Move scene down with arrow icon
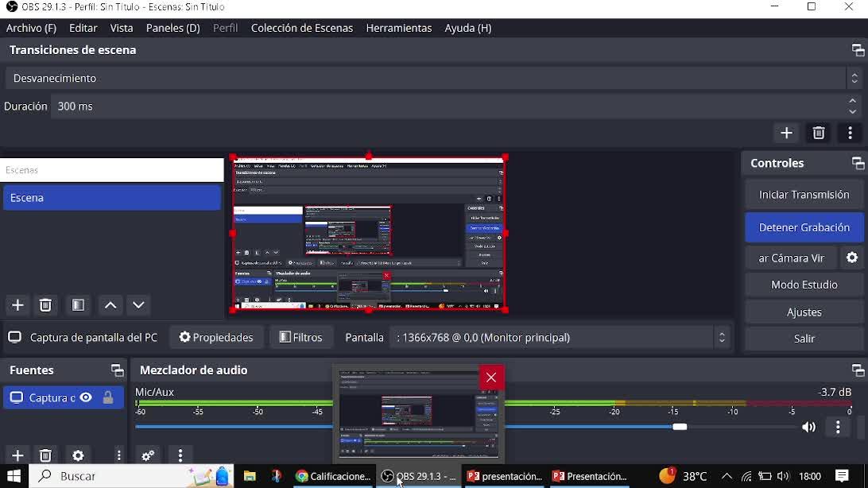 pyautogui.click(x=138, y=305)
